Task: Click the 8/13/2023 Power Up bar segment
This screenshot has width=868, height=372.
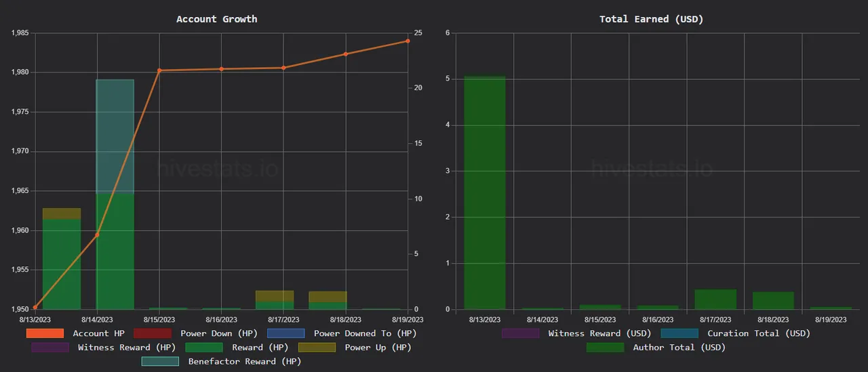Action: [x=62, y=213]
